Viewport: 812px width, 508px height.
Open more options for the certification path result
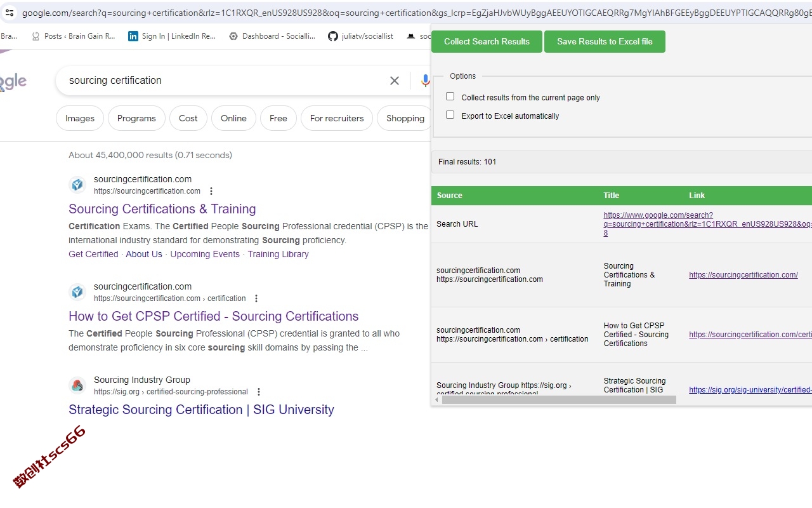(256, 298)
